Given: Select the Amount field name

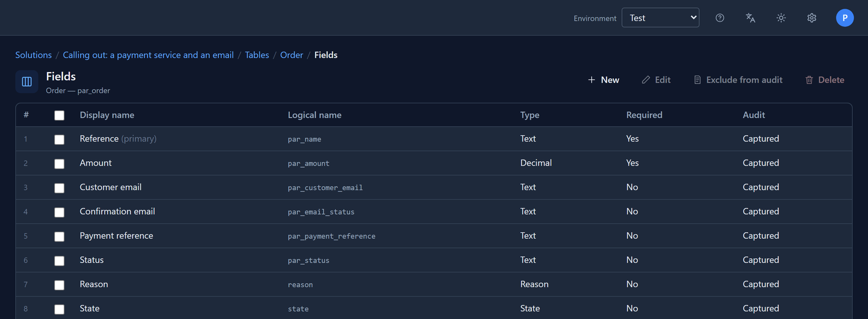Looking at the screenshot, I should pyautogui.click(x=95, y=163).
